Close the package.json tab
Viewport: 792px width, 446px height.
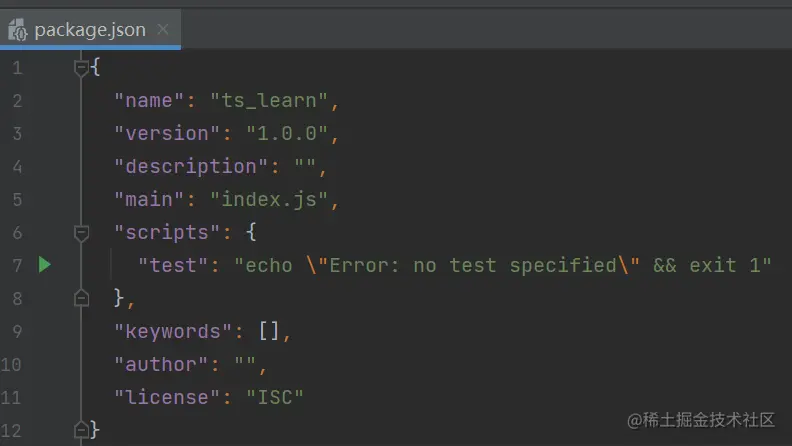(163, 29)
